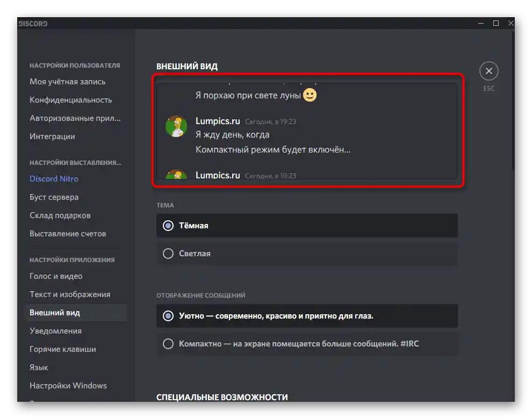Close the Discord window
Viewport: 532px width, 419px height.
511,24
